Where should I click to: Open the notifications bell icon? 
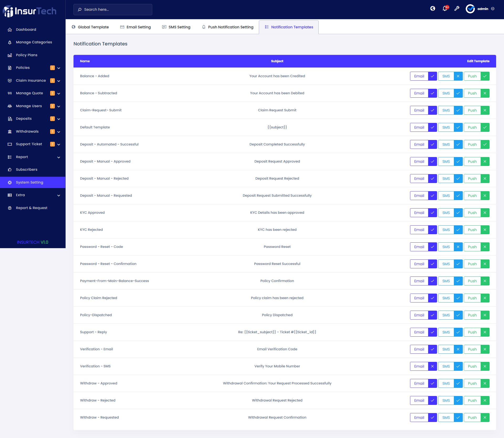click(445, 9)
